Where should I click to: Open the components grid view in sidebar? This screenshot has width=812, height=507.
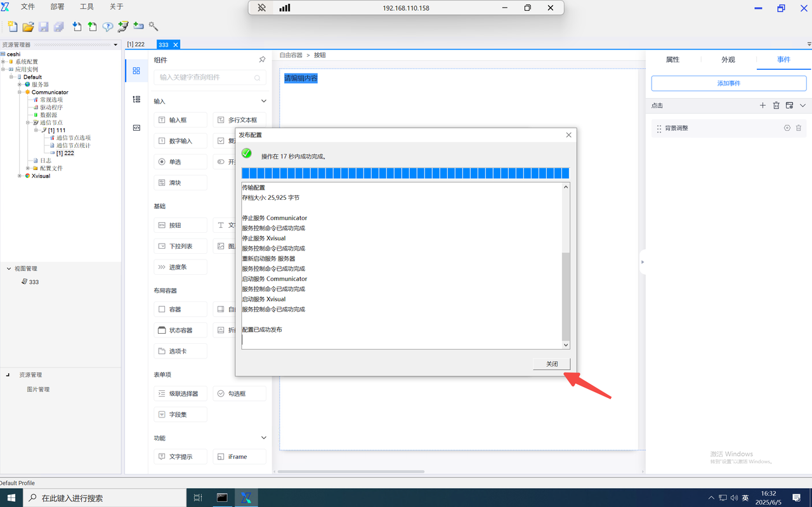tap(136, 71)
